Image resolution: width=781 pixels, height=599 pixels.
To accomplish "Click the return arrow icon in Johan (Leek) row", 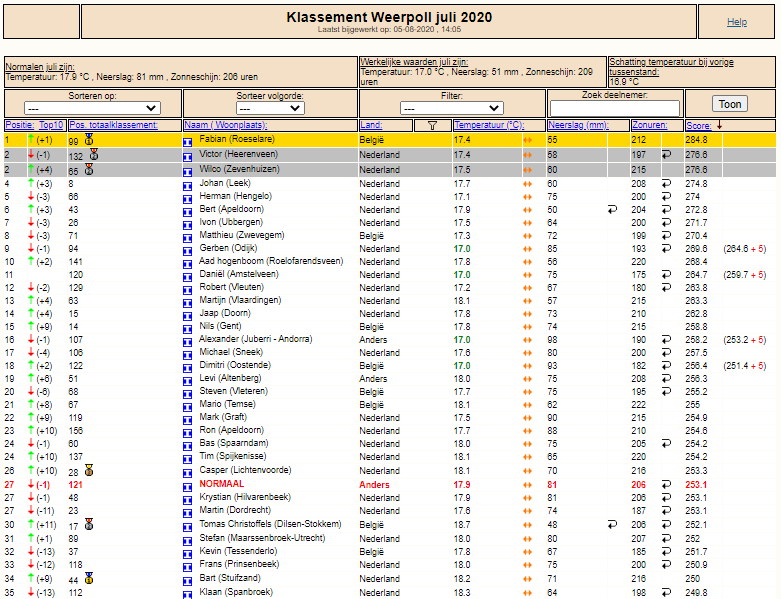I will click(x=666, y=183).
